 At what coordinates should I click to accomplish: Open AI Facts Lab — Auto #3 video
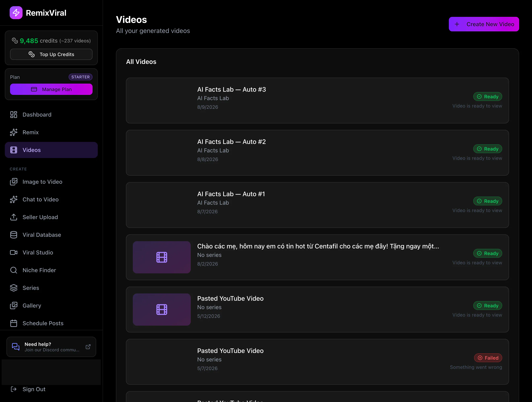(x=317, y=100)
